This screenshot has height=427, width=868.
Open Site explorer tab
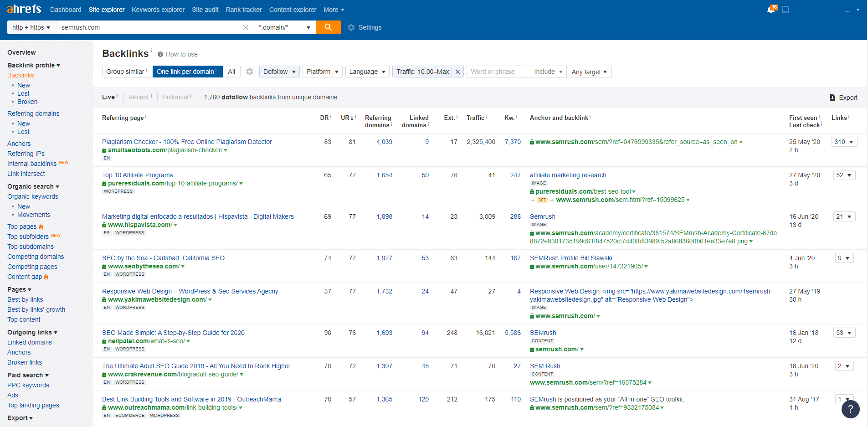click(x=107, y=10)
